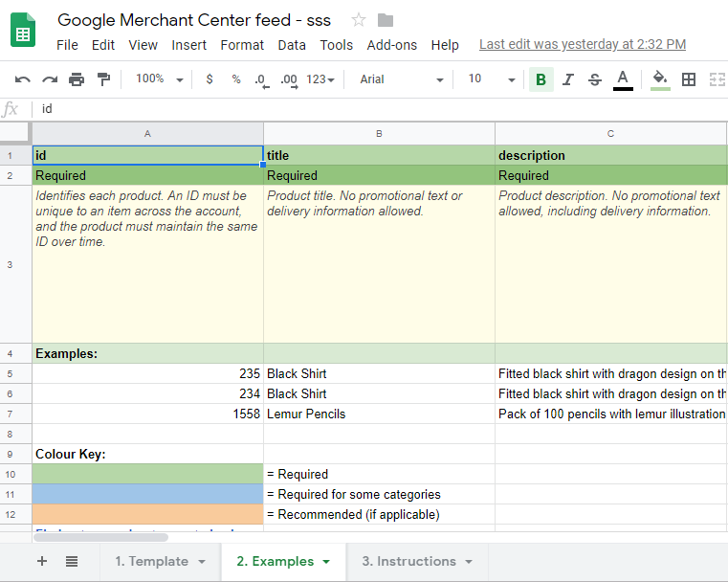
Task: Select the 'Colour Key:' cell
Action: coord(147,454)
